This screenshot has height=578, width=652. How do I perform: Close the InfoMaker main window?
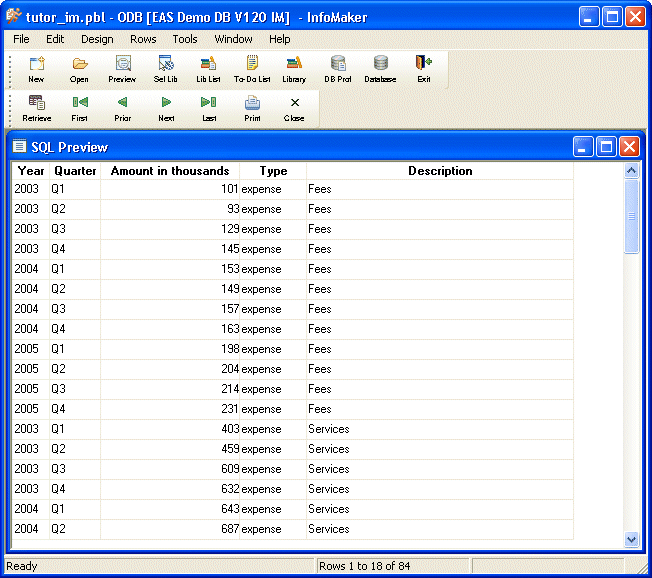635,17
